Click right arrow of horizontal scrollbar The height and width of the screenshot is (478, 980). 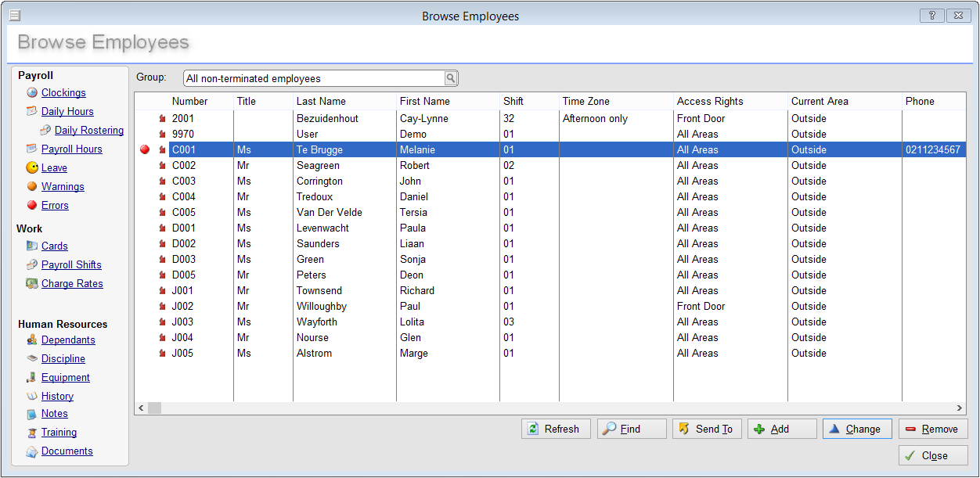tap(960, 408)
